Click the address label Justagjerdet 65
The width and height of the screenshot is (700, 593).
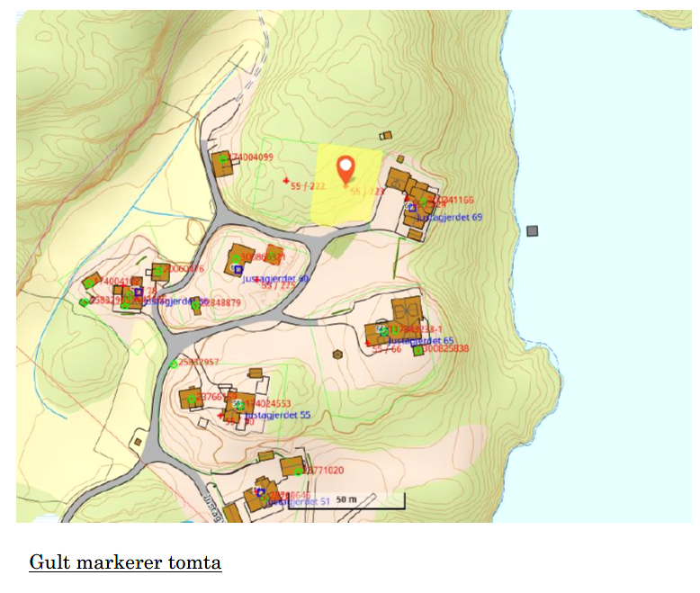[x=420, y=341]
